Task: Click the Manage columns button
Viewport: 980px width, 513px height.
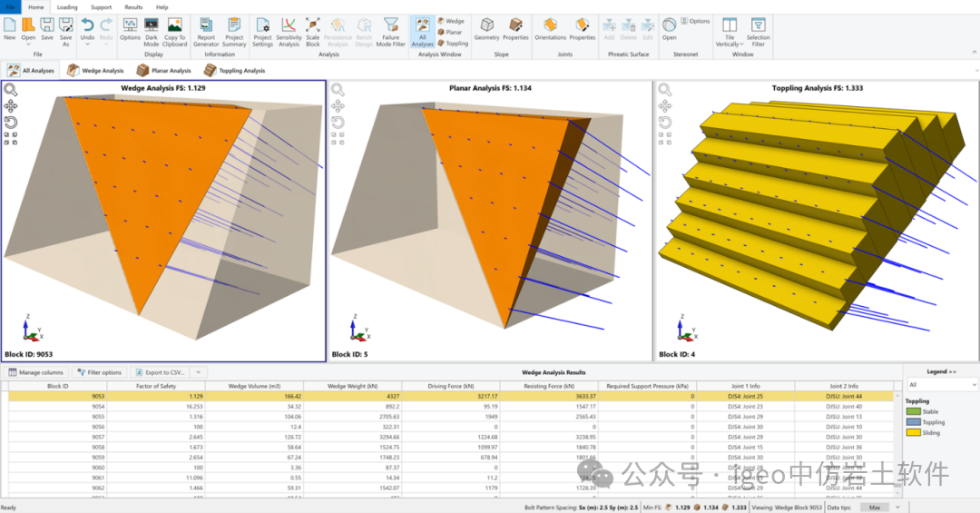Action: pos(35,372)
